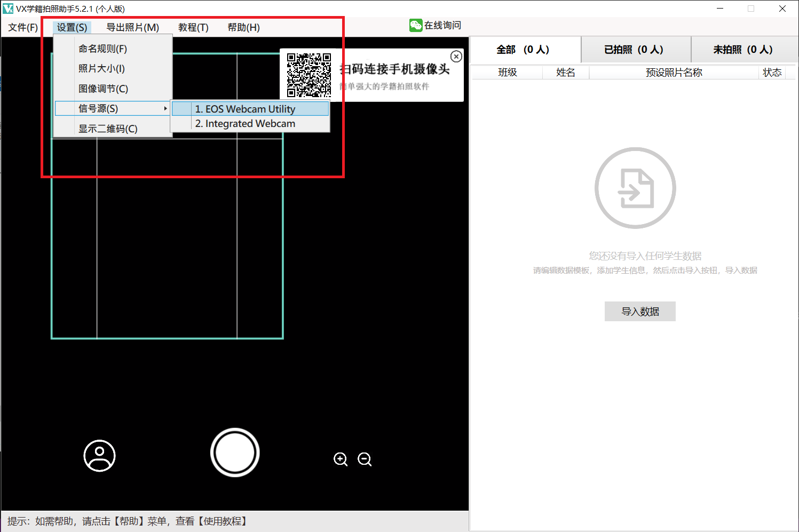
Task: Zoom out with the minus magnifier
Action: pos(365,459)
